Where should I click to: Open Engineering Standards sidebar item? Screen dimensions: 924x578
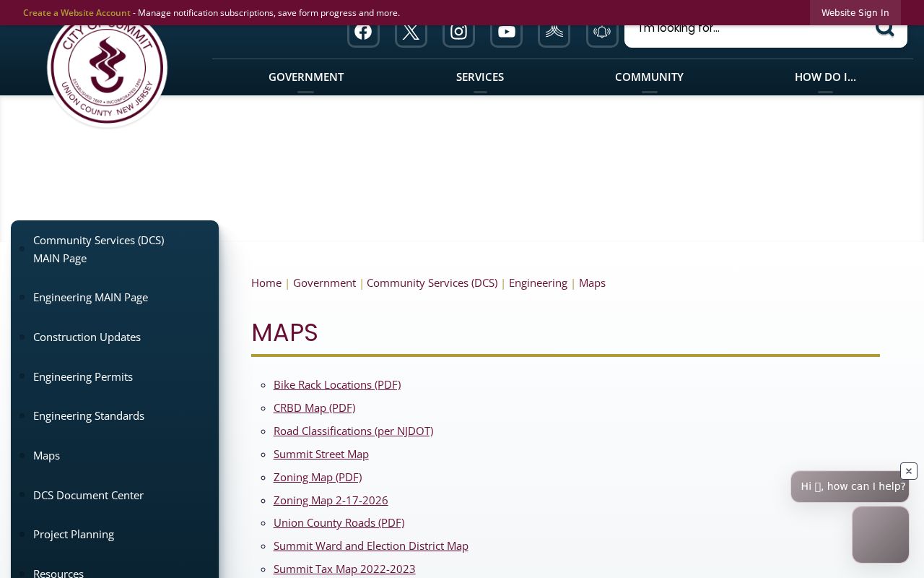tap(89, 416)
